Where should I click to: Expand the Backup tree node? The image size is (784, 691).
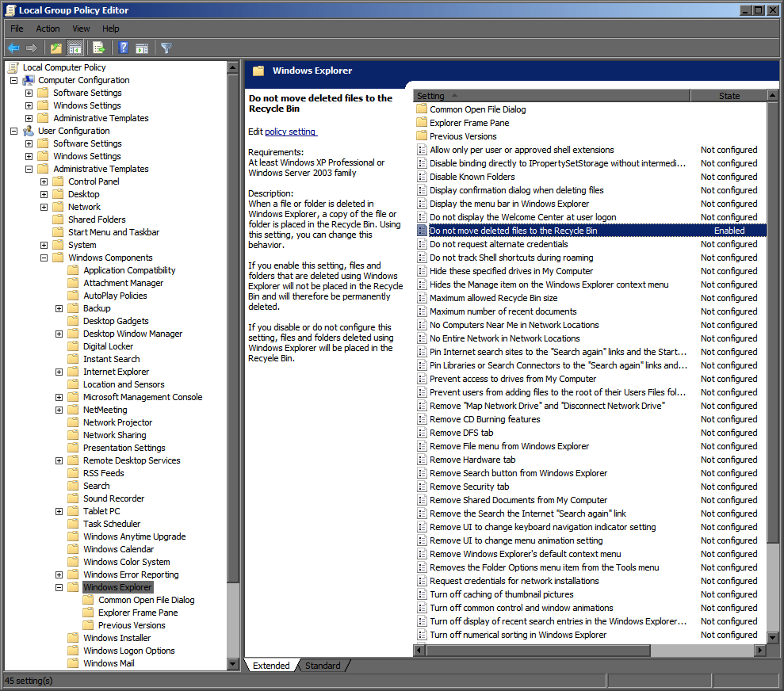[59, 309]
